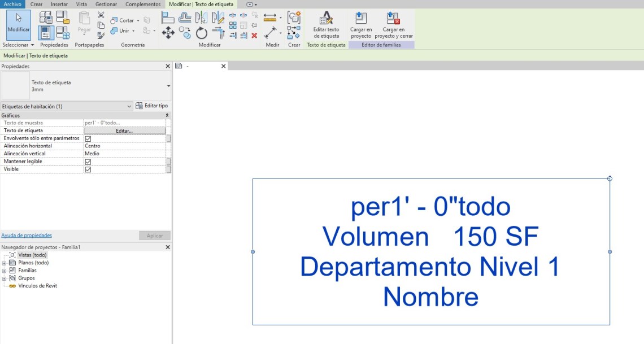This screenshot has height=344, width=644.
Task: Expand the Planos (todo) tree node
Action: pyautogui.click(x=5, y=263)
